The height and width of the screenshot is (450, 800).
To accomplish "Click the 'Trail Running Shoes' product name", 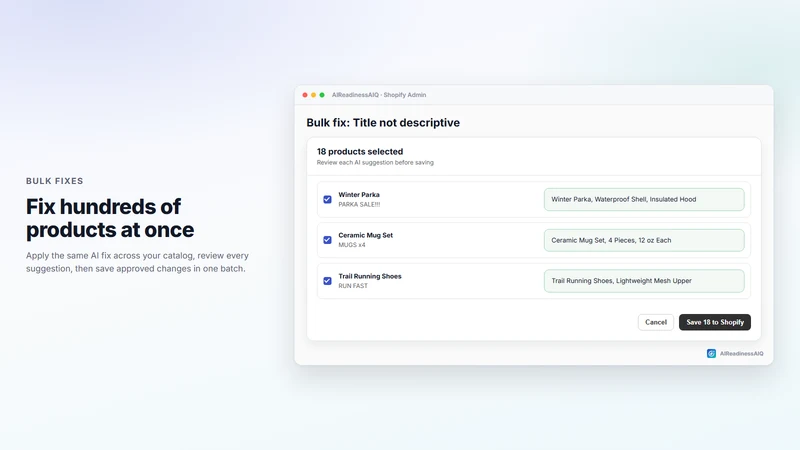I will [x=370, y=276].
